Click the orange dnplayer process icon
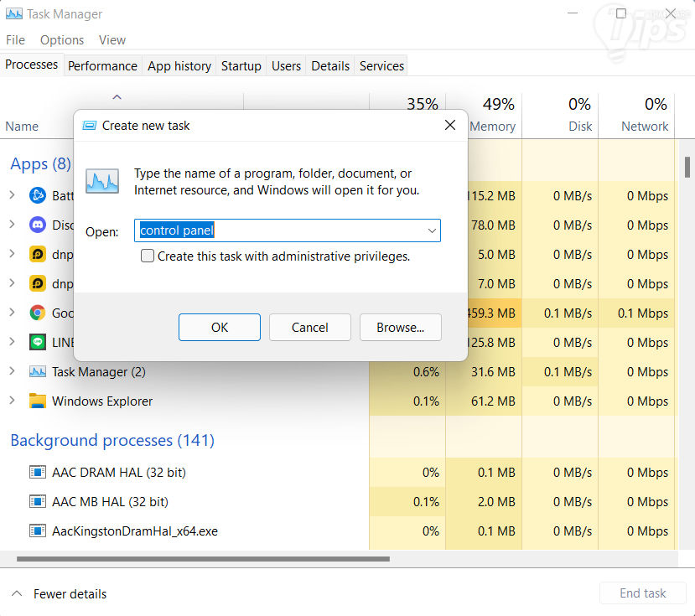This screenshot has width=695, height=616. (37, 254)
